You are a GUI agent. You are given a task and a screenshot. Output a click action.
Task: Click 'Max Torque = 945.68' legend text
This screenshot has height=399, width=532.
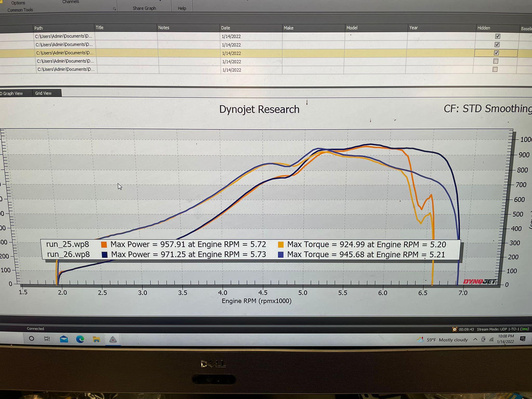click(326, 255)
